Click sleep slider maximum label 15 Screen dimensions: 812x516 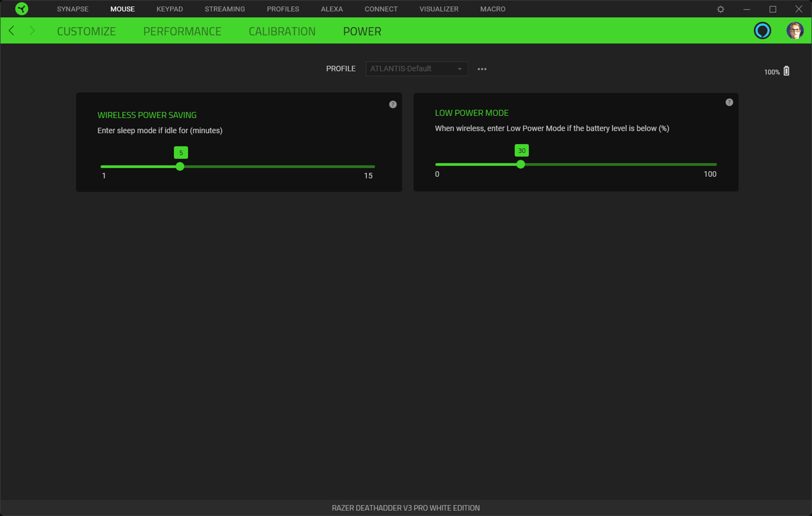[368, 176]
